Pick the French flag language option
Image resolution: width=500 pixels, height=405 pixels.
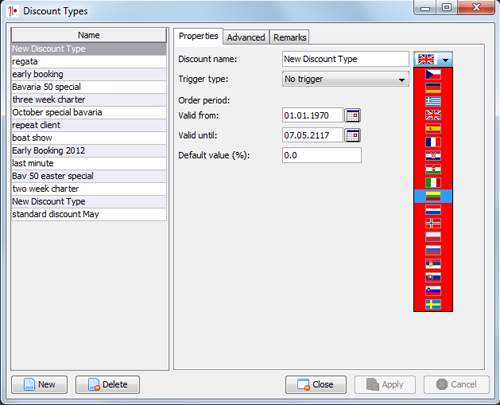tap(433, 142)
